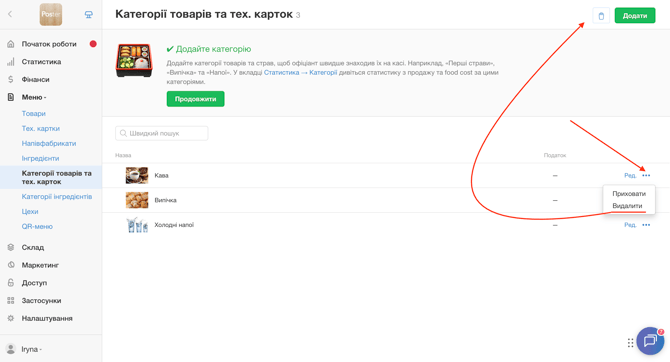Click the gear icon of Налаштування

click(x=11, y=318)
